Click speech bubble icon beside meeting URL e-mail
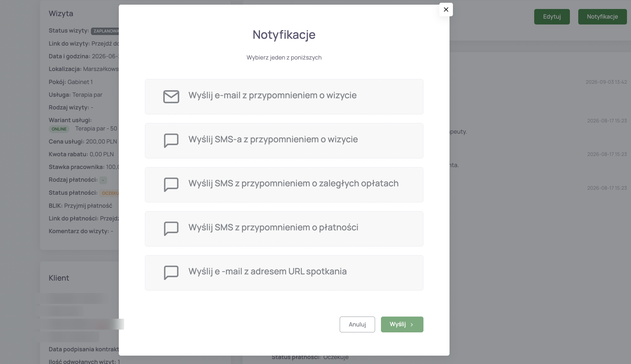Viewport: 631px width, 364px height. click(x=171, y=273)
